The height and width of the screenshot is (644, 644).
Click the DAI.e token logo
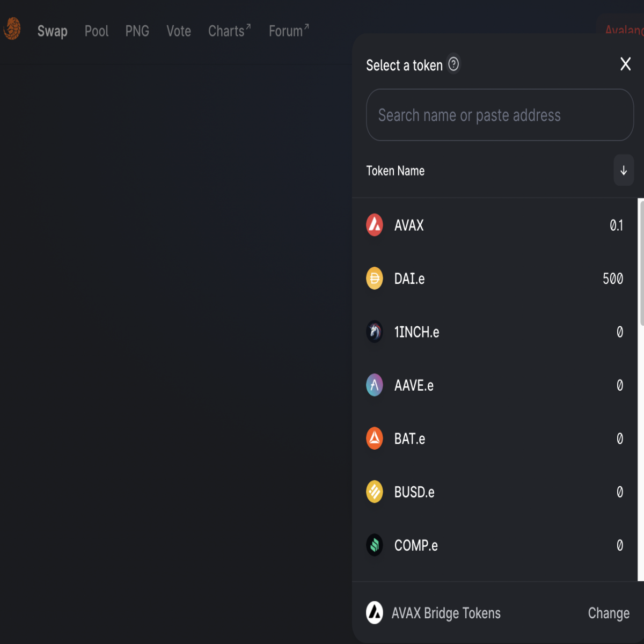(x=375, y=278)
